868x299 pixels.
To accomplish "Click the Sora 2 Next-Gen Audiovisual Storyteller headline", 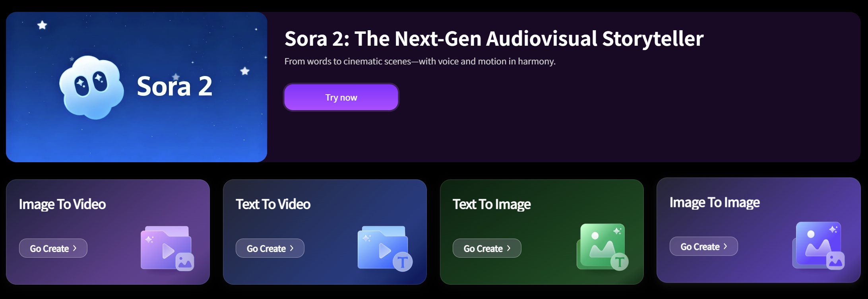I will [494, 39].
